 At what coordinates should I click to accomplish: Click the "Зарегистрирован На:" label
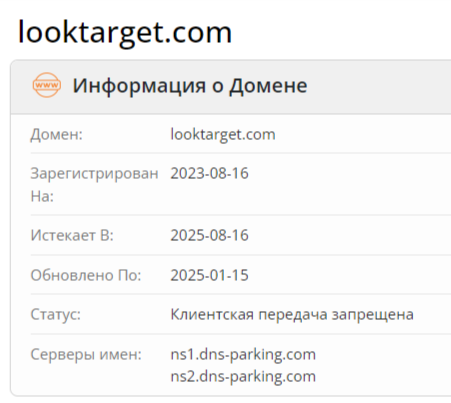point(94,185)
